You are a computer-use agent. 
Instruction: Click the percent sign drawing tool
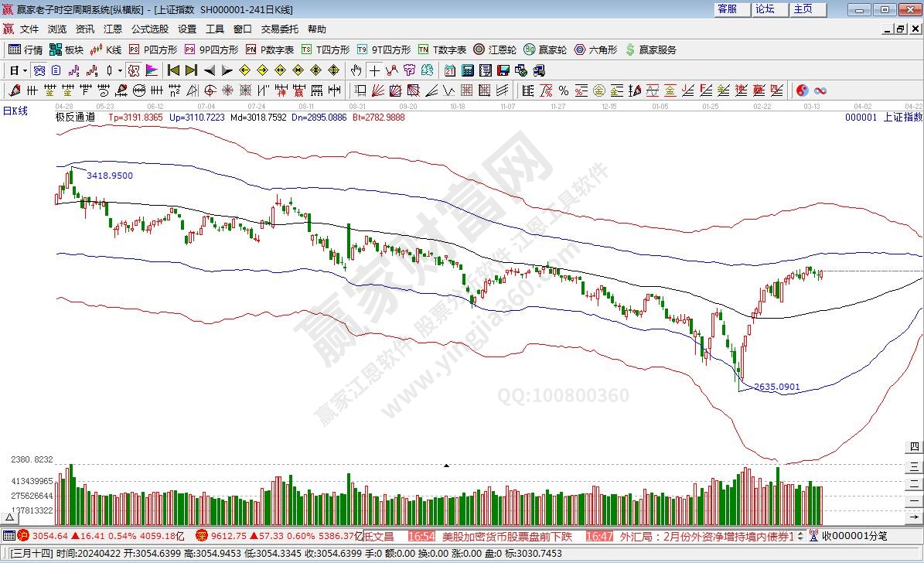point(563,90)
